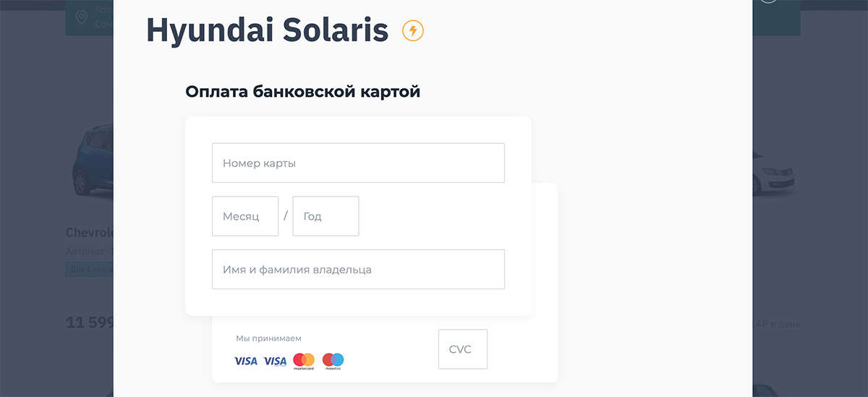Viewport: 868px width, 397px height.
Task: Click the blue tag under Chevrolet listing
Action: pos(89,270)
